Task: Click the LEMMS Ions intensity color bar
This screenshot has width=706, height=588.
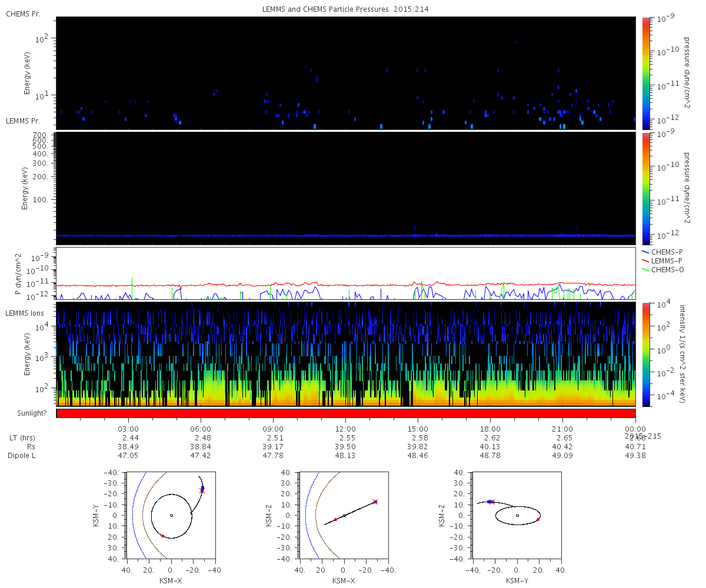Action: (647, 354)
